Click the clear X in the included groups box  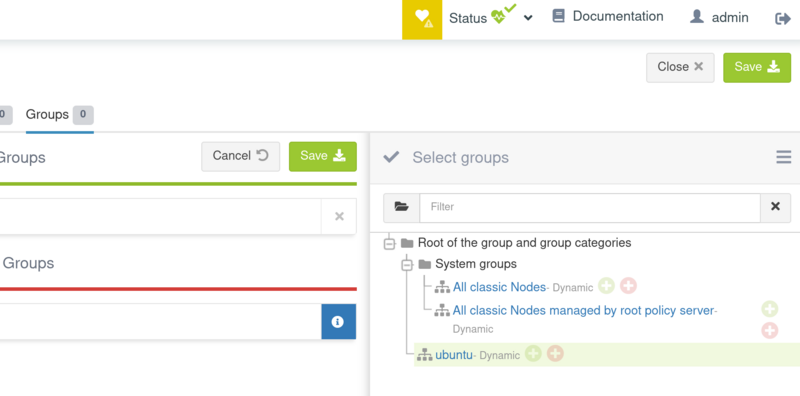coord(339,216)
